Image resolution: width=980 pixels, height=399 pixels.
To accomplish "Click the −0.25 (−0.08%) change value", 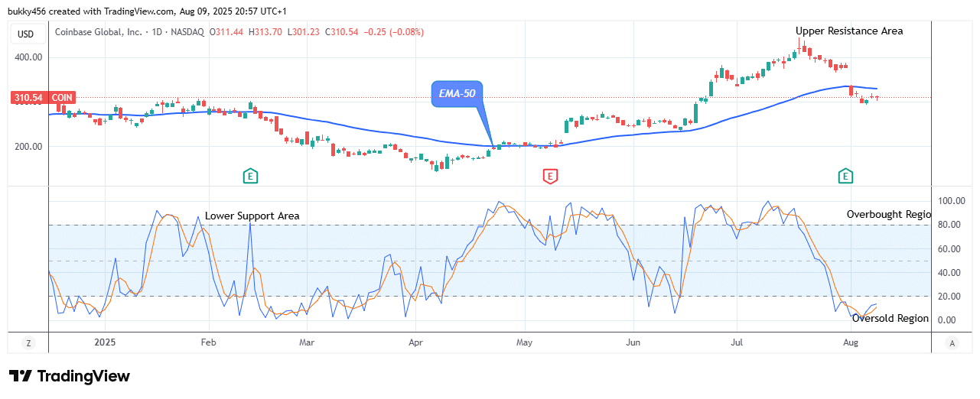I will click(396, 32).
